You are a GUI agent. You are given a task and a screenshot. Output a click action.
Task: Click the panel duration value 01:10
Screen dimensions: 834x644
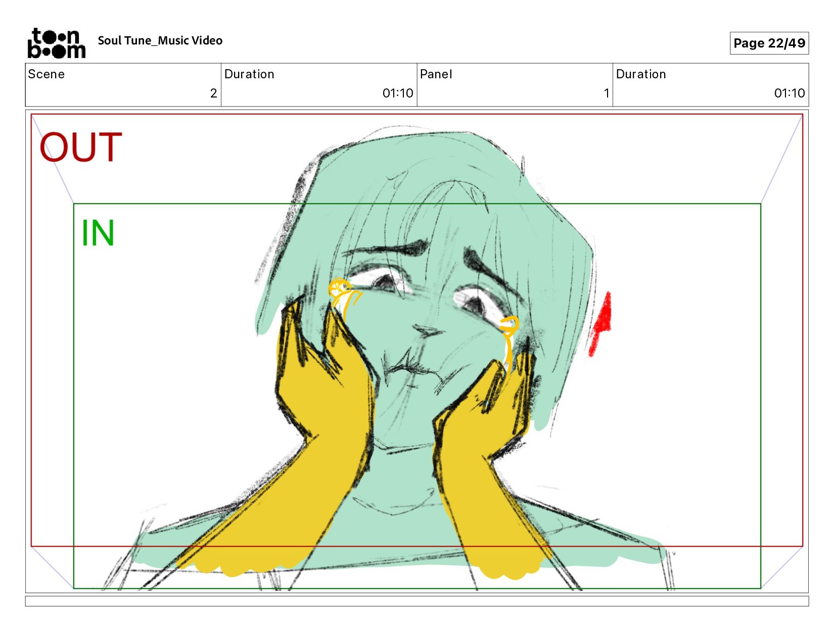point(790,93)
